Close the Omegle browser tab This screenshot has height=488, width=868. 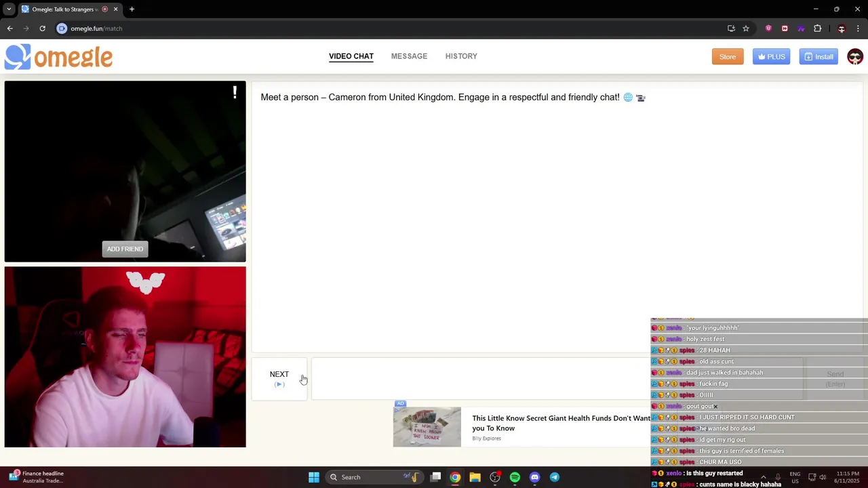click(x=115, y=9)
